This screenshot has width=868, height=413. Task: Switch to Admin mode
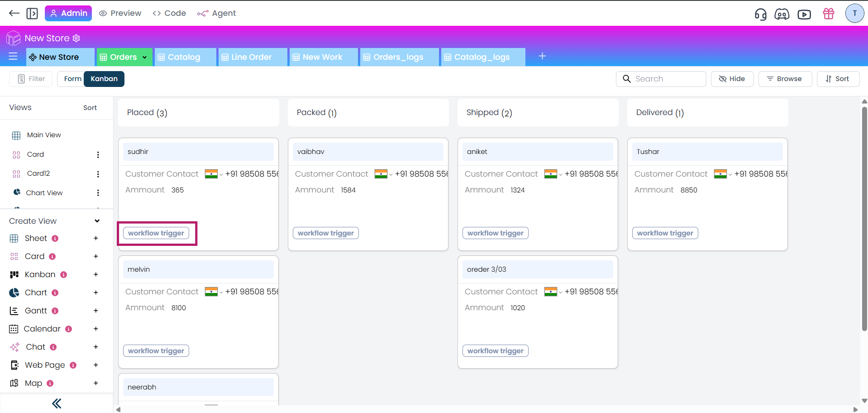click(68, 14)
